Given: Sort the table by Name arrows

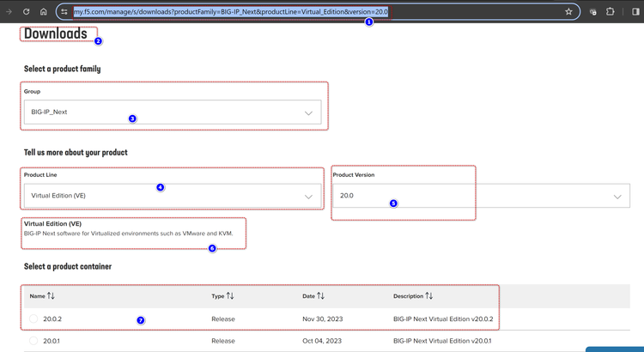Looking at the screenshot, I should (x=51, y=295).
